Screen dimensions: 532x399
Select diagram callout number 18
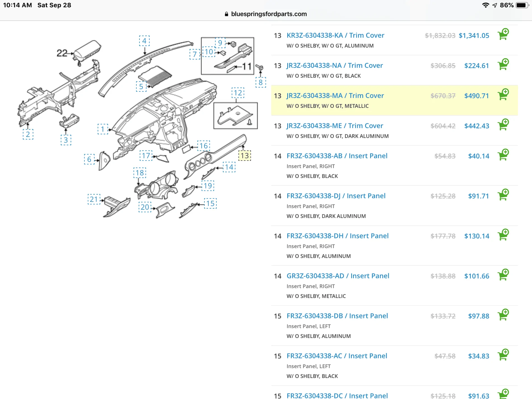click(140, 173)
